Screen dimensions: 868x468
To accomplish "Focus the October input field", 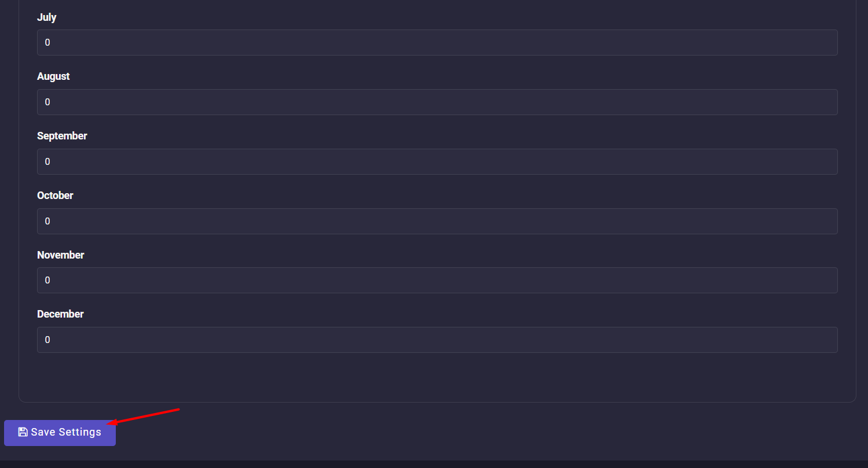I will [437, 222].
